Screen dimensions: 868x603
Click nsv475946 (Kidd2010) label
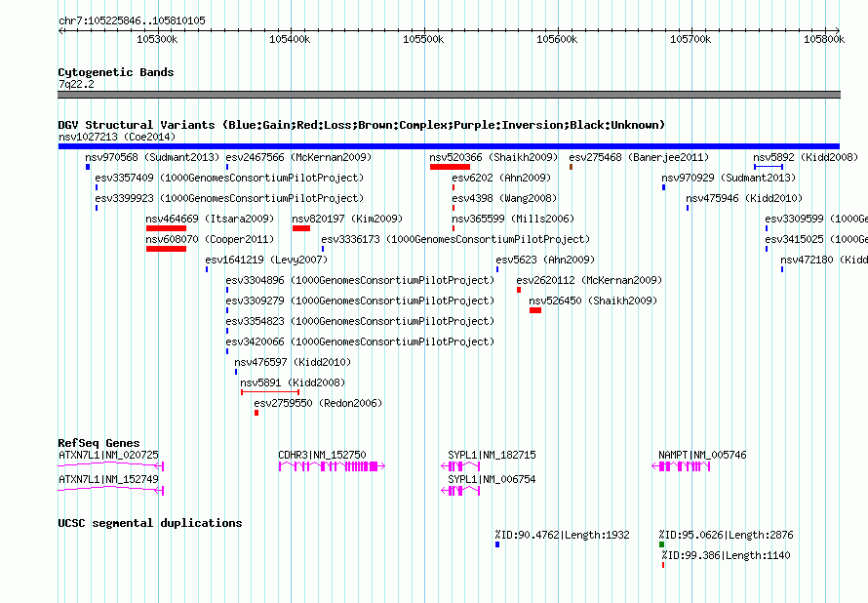pyautogui.click(x=744, y=198)
